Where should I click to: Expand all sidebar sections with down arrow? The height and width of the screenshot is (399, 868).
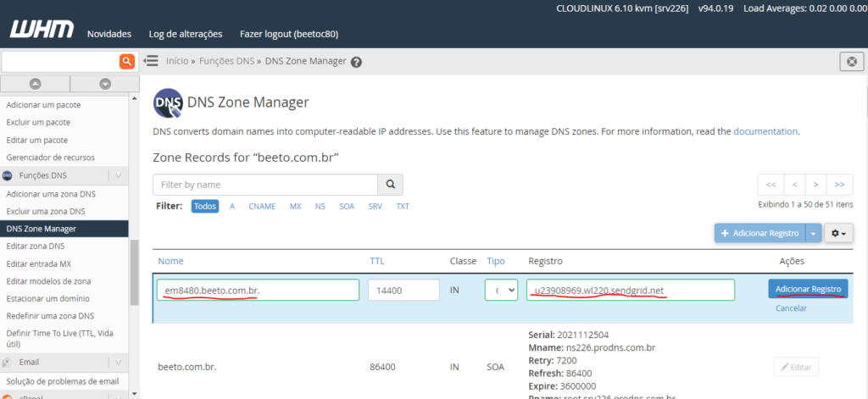point(105,84)
